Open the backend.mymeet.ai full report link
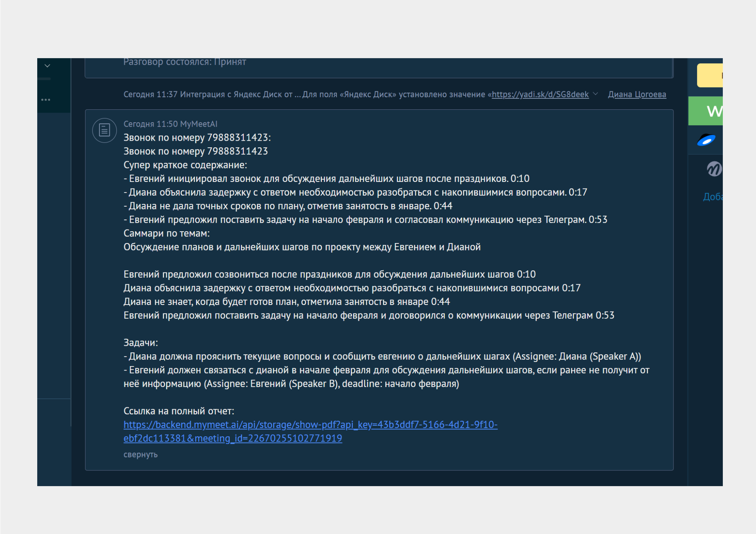This screenshot has height=534, width=756. pyautogui.click(x=310, y=425)
